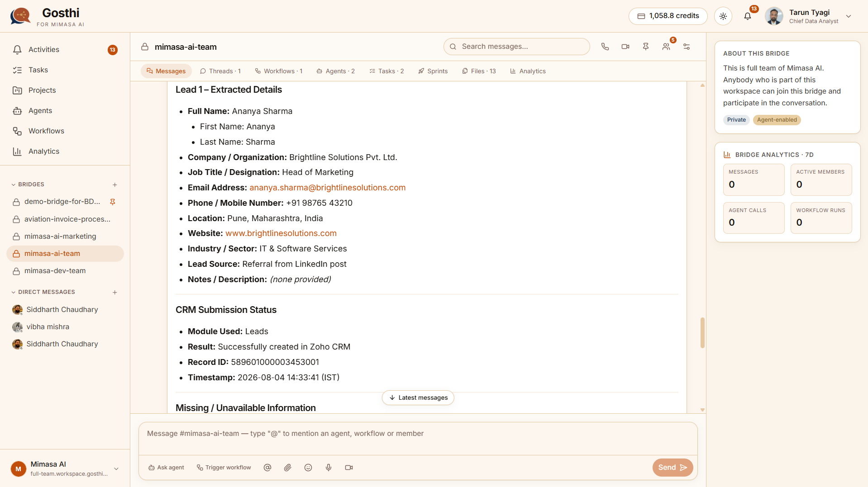This screenshot has width=868, height=487.
Task: Open the Sprints tab
Action: coord(433,71)
